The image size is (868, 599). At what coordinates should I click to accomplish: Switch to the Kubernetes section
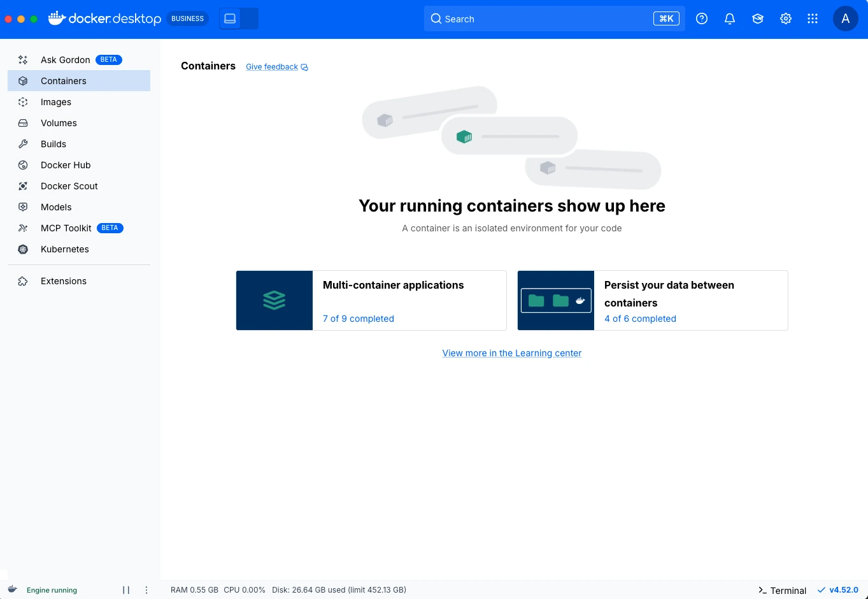pyautogui.click(x=64, y=249)
